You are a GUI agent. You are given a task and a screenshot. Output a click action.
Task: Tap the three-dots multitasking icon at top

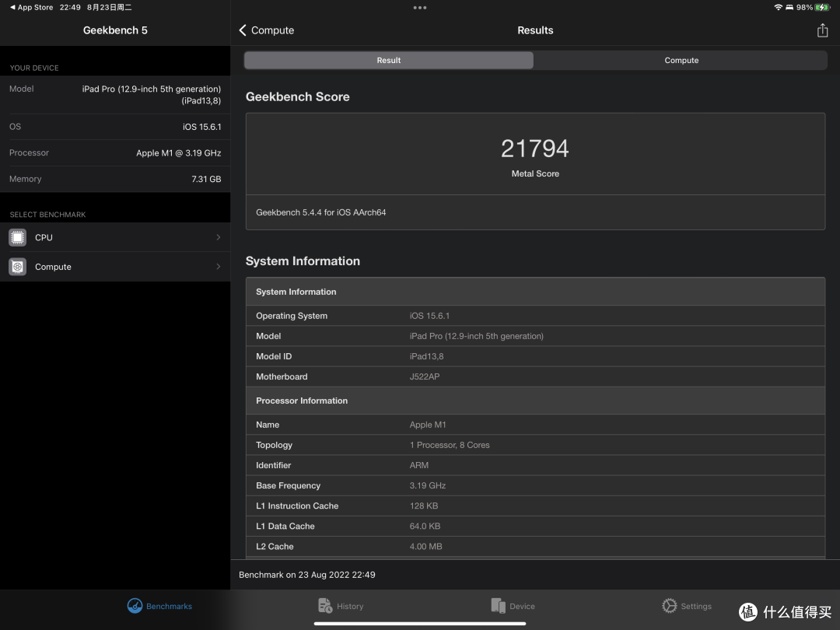tap(420, 8)
